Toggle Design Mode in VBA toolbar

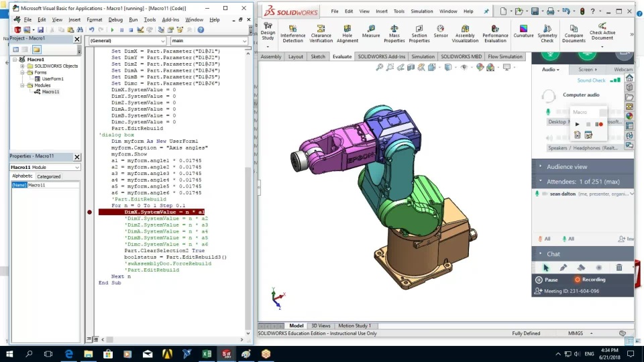[x=140, y=30]
